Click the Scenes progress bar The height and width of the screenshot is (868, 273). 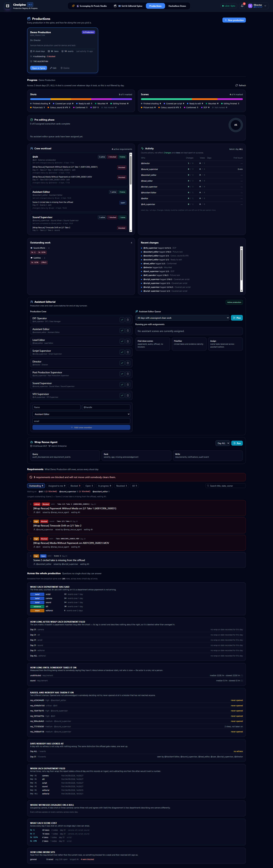pyautogui.click(x=192, y=99)
